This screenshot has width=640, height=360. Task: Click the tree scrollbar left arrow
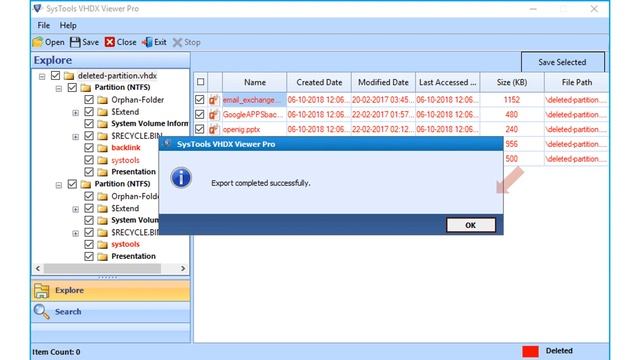coord(38,269)
